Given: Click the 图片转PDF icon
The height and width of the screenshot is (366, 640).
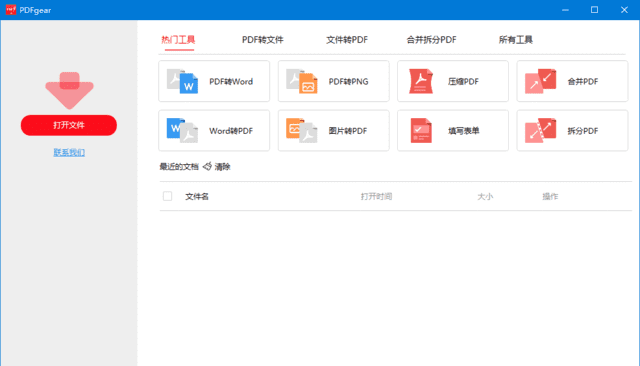Looking at the screenshot, I should tap(302, 131).
